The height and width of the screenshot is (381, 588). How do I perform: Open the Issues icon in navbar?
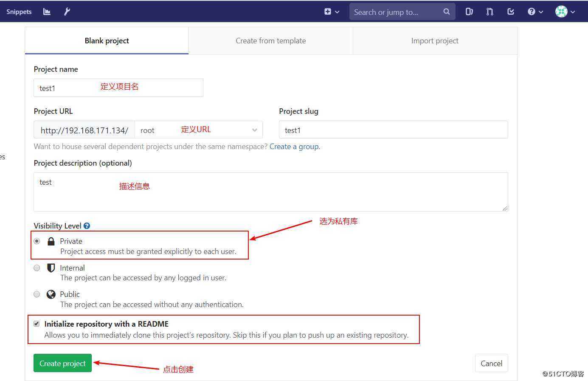tap(469, 12)
